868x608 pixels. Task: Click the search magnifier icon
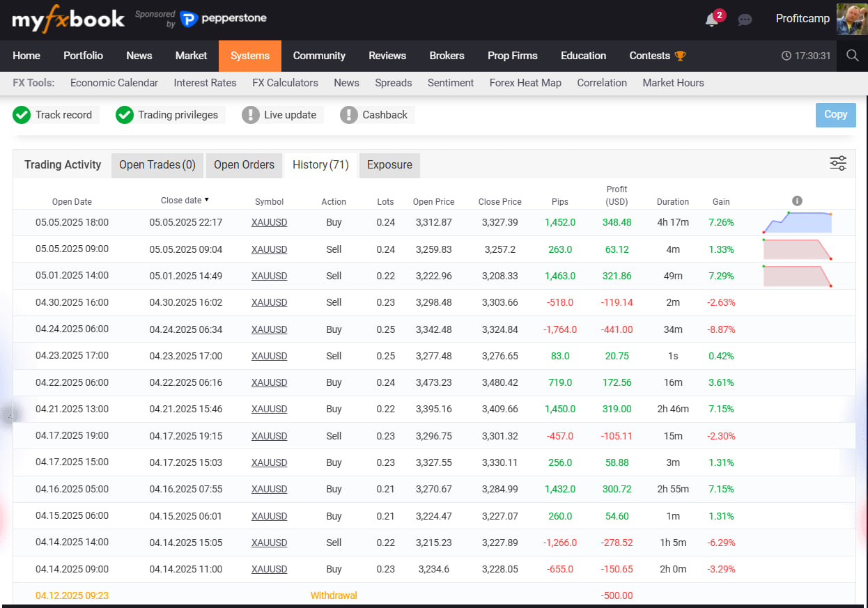pyautogui.click(x=852, y=56)
